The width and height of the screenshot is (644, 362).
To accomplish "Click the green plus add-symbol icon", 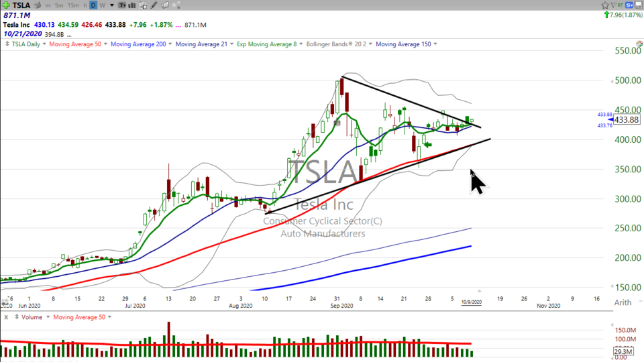I will pos(6,5).
